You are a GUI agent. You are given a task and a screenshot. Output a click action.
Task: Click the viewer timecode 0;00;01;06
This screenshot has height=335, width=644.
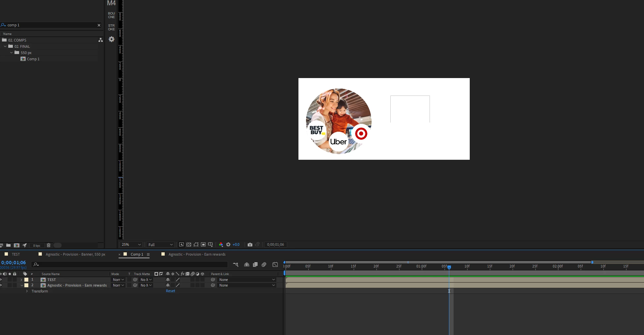click(x=275, y=244)
